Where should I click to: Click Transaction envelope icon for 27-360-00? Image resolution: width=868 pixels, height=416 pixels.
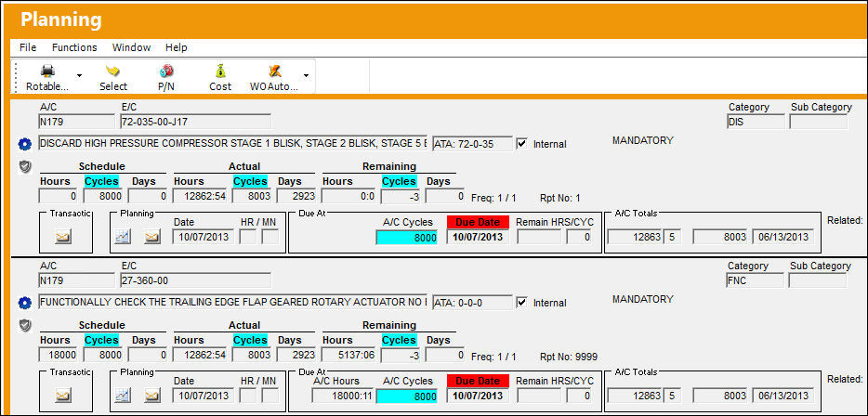62,396
